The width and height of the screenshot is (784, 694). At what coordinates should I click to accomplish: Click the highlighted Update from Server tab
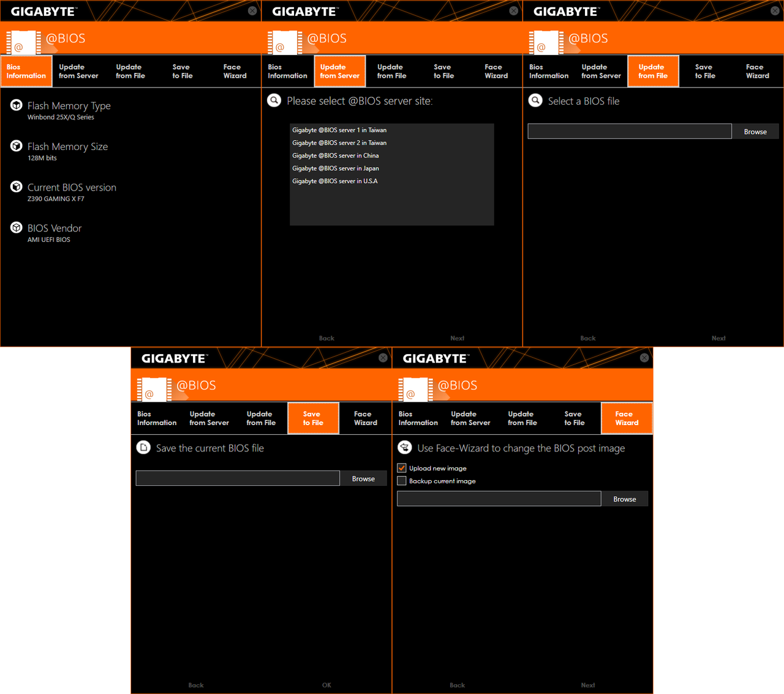[x=340, y=72]
